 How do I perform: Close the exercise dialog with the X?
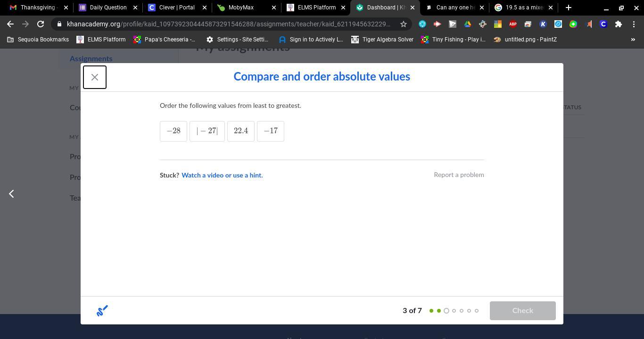pyautogui.click(x=95, y=77)
